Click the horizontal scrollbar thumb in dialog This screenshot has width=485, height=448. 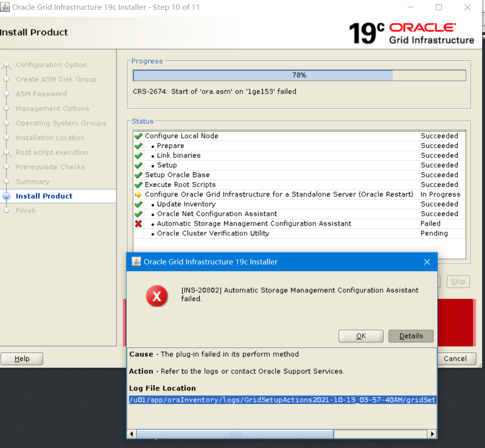pyautogui.click(x=235, y=434)
